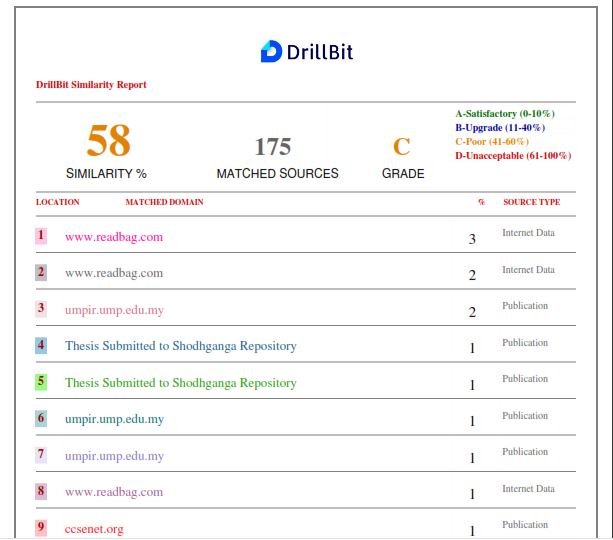Click the D-Unacceptable (61-100%) legend entry
The width and height of the screenshot is (613, 540).
[x=513, y=156]
